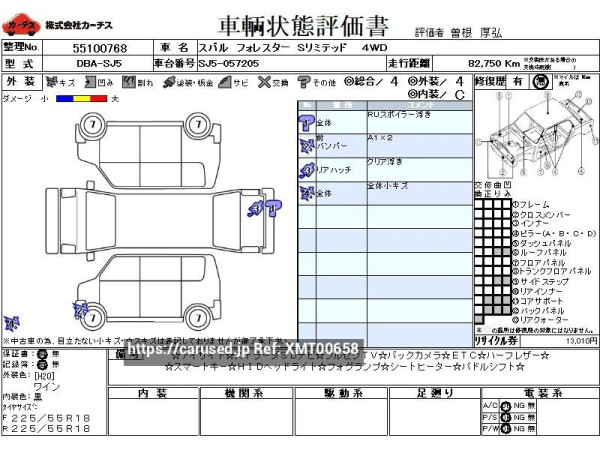Viewport: 600px width, 450px height.
Task: Click the 車輌状態評価書 document title
Action: (x=303, y=26)
